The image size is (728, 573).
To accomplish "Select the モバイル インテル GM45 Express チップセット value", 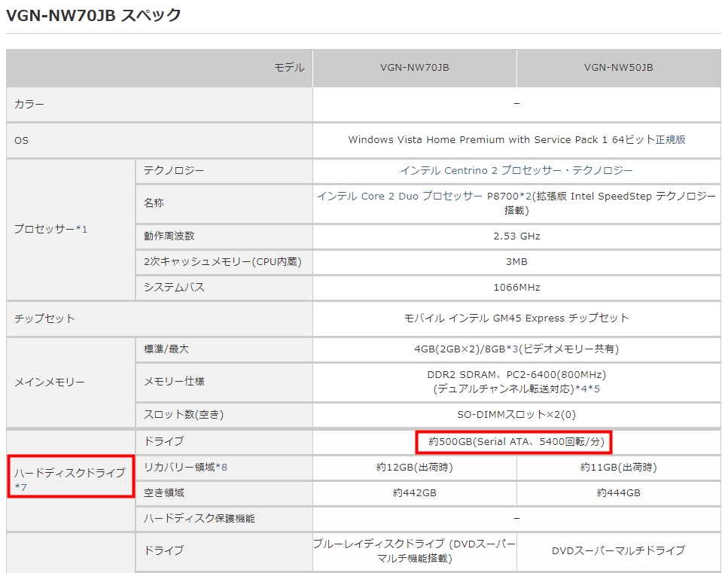I will click(x=516, y=319).
